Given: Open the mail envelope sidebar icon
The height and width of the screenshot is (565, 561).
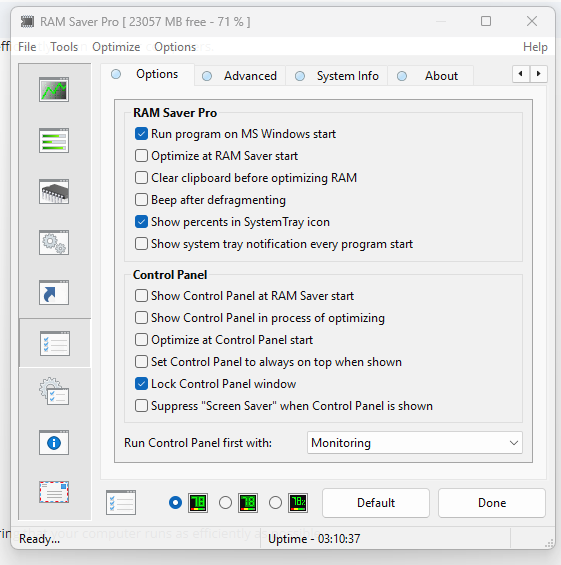Looking at the screenshot, I should pos(54,492).
